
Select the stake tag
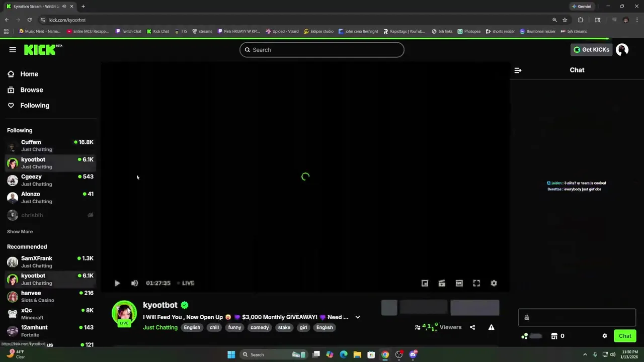pyautogui.click(x=284, y=327)
